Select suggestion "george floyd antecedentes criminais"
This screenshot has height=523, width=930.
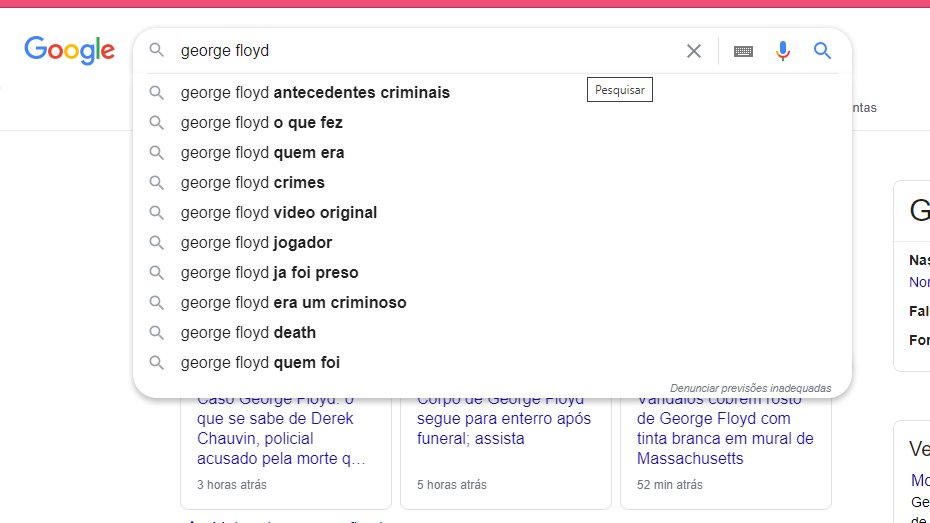click(492, 93)
